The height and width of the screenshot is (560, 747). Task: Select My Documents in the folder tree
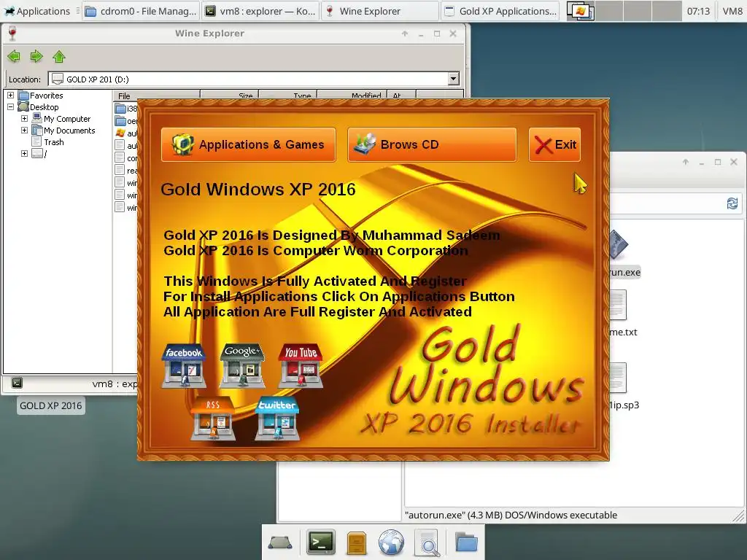tap(69, 131)
